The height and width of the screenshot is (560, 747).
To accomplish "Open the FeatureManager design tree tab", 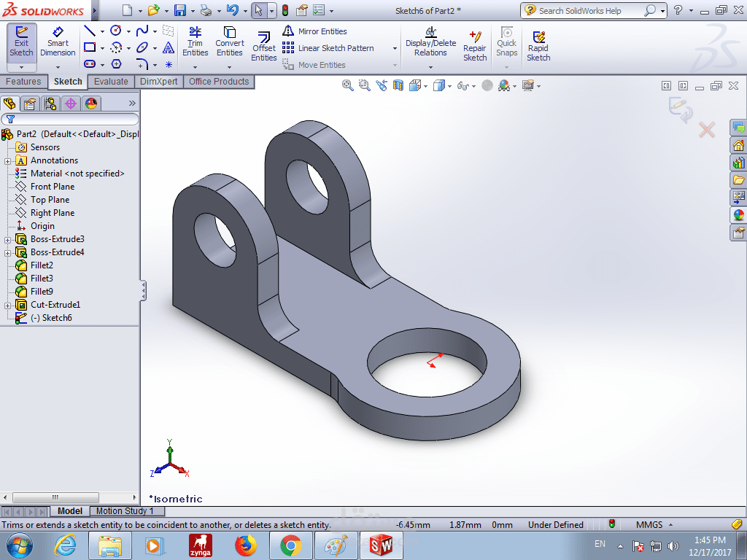I will 9,104.
